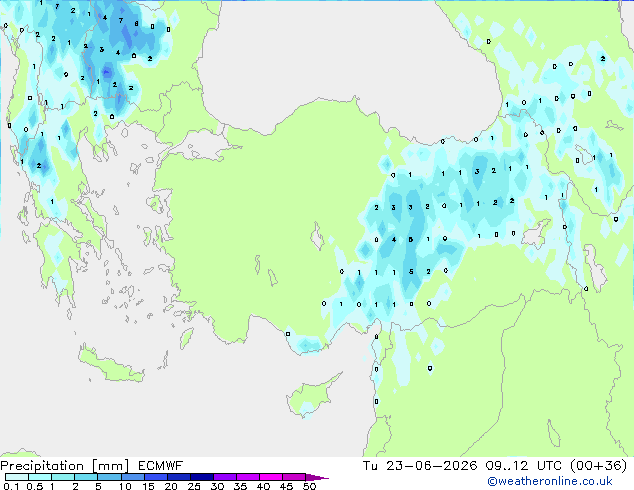
Task: Click the "10" legend value label
Action: coord(125,486)
